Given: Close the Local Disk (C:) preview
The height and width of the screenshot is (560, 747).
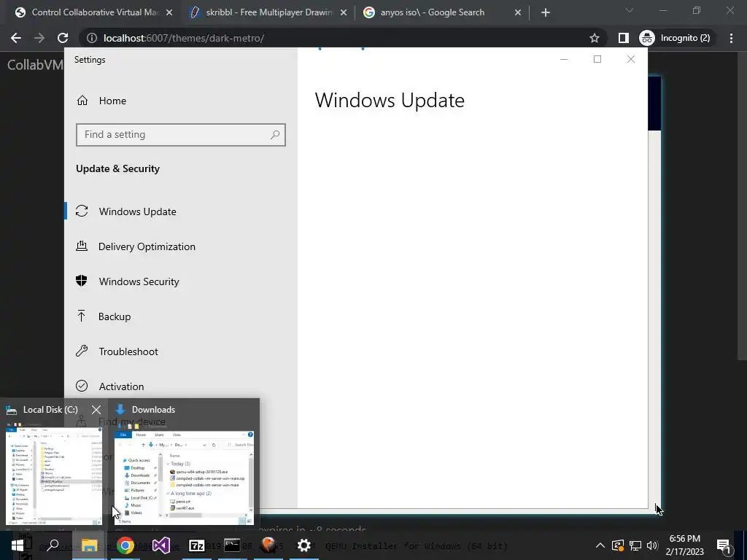Looking at the screenshot, I should [x=96, y=410].
